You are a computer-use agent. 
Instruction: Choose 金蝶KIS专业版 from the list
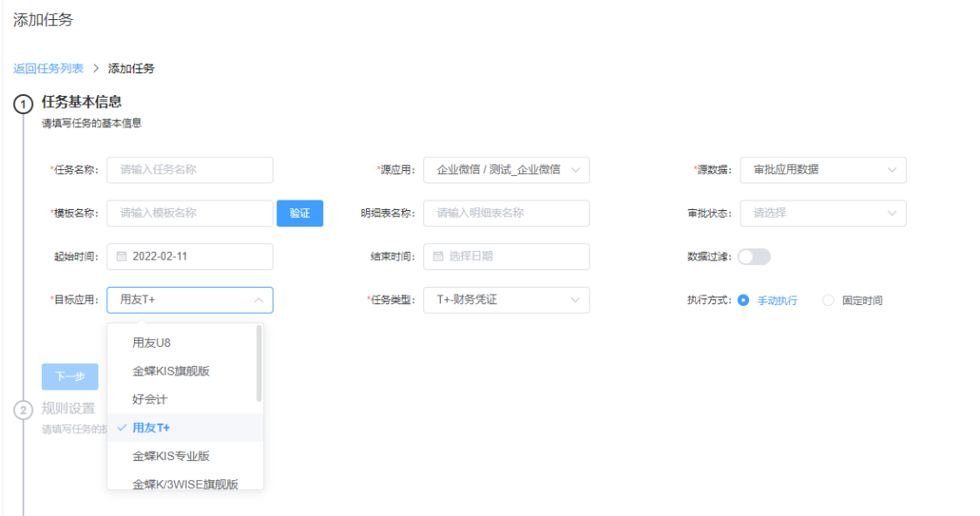pos(185,456)
